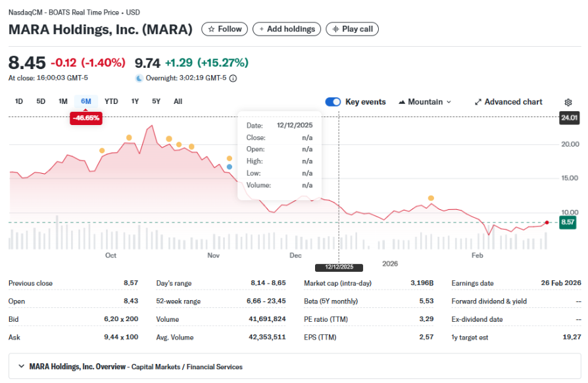Select the 1M time range
Viewport: 588px width, 383px height.
click(63, 101)
